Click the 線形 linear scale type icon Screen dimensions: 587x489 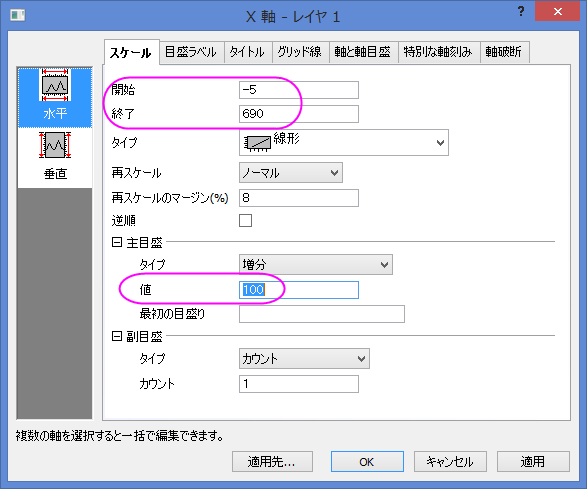(x=257, y=143)
